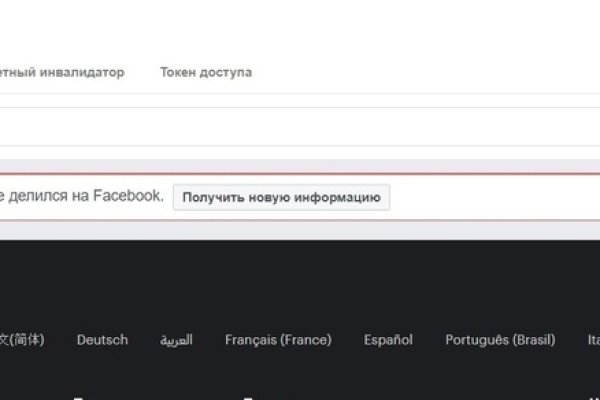Select the partially visible Italiano link
Screen dimensions: 600x400
pos(593,340)
